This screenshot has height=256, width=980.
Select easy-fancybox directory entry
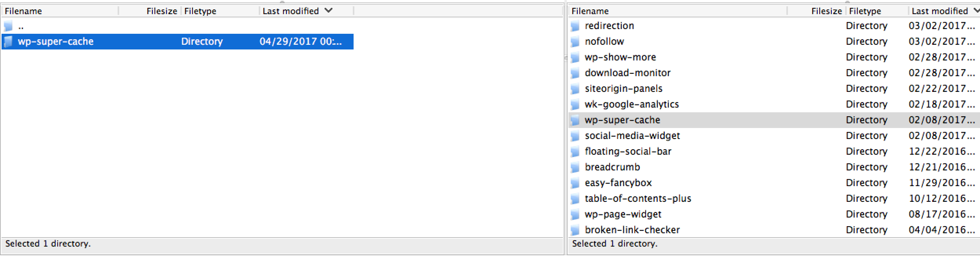coord(774,183)
